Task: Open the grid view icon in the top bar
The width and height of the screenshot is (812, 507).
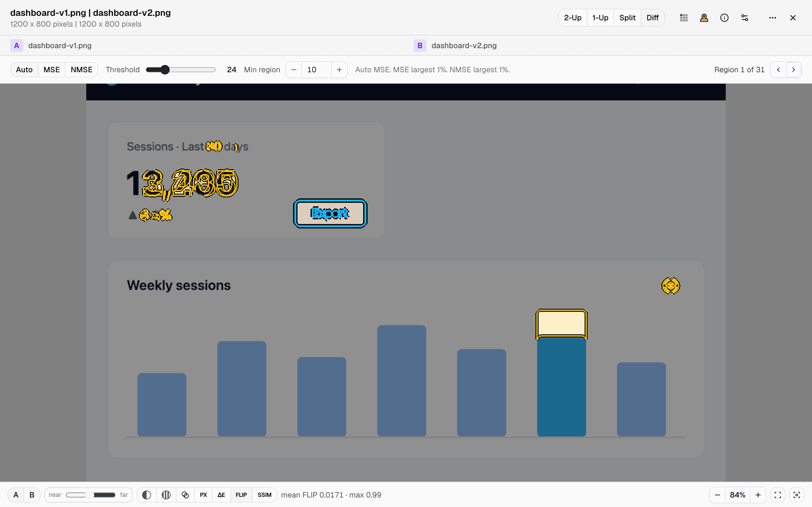Action: click(684, 18)
